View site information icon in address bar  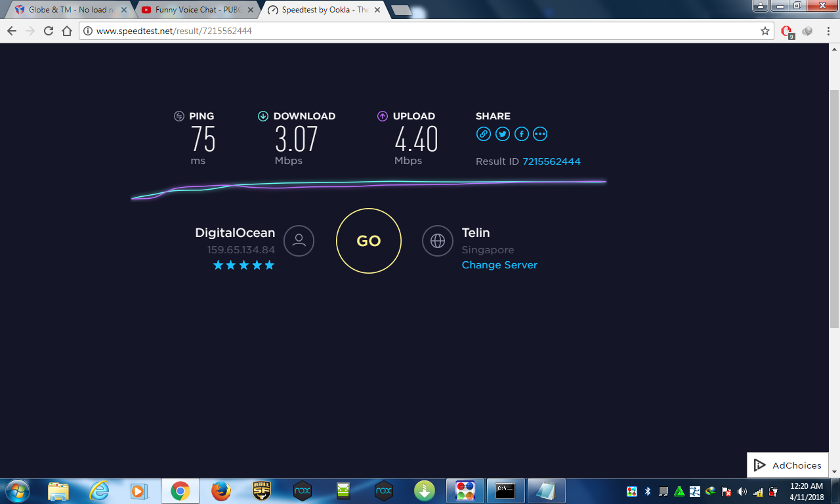88,31
